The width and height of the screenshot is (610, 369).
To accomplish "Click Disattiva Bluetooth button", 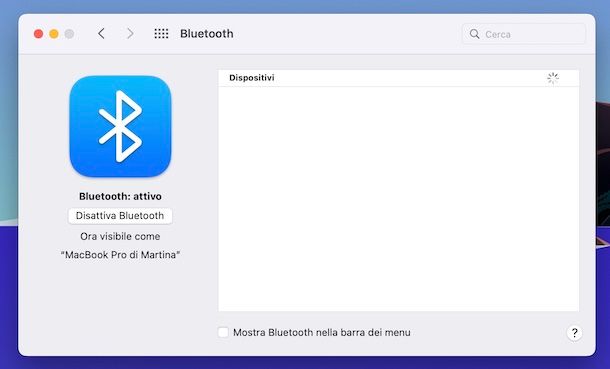I will pyautogui.click(x=120, y=216).
